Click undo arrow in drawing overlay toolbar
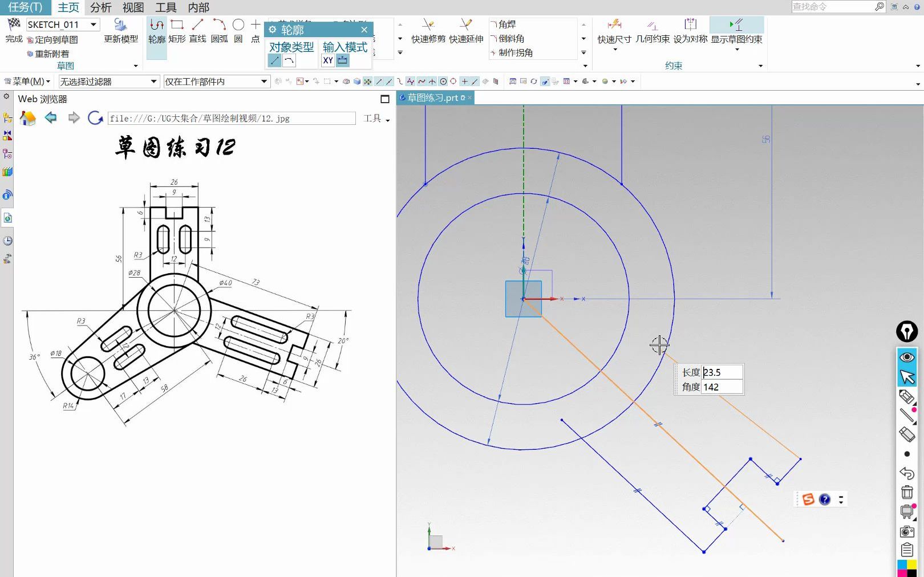Image resolution: width=924 pixels, height=577 pixels. (907, 473)
